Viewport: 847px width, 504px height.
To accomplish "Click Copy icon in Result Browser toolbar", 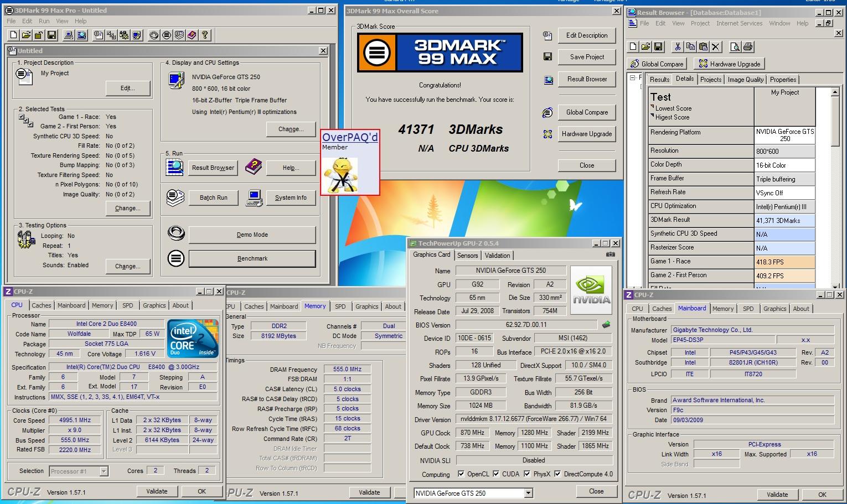I will 690,47.
